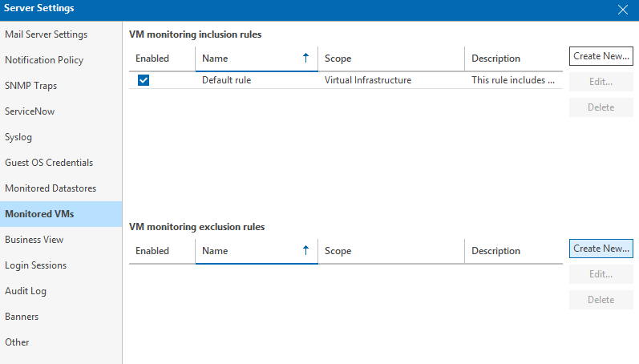Sort inclusion rules by Enabled column
This screenshot has width=639, height=364.
(x=162, y=59)
